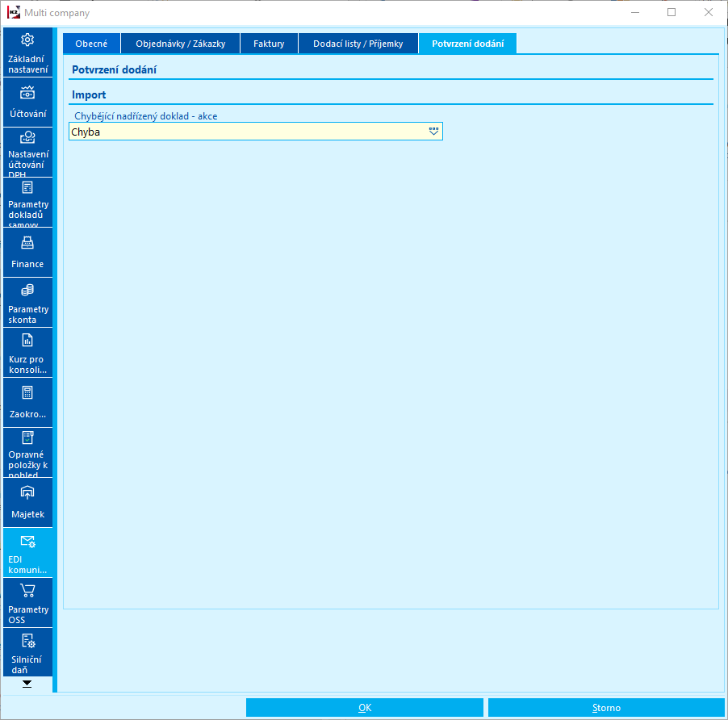Open Parametry dokladů sidebar item
Screen dimensions: 728x720
point(28,202)
